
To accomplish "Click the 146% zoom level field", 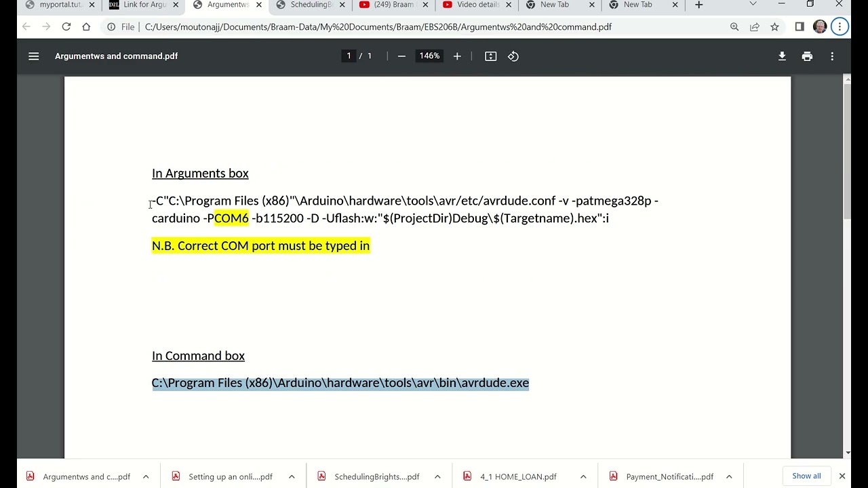I will 429,56.
